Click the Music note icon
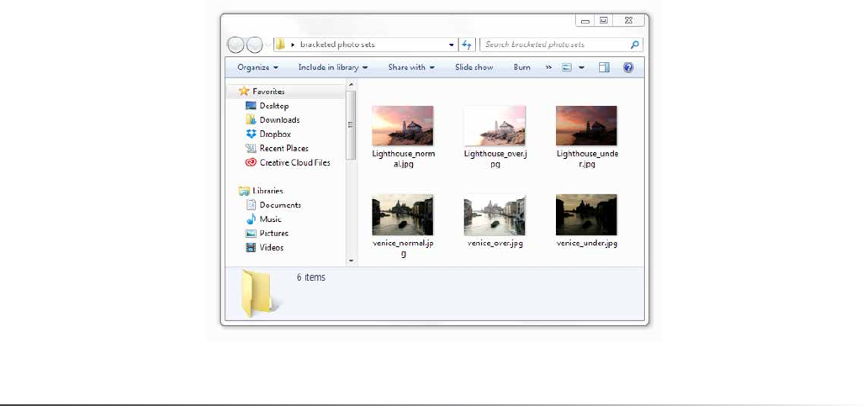This screenshot has height=406, width=868. tap(251, 219)
